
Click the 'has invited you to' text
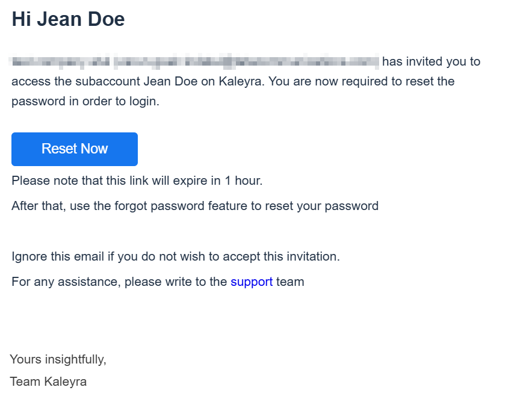(431, 61)
